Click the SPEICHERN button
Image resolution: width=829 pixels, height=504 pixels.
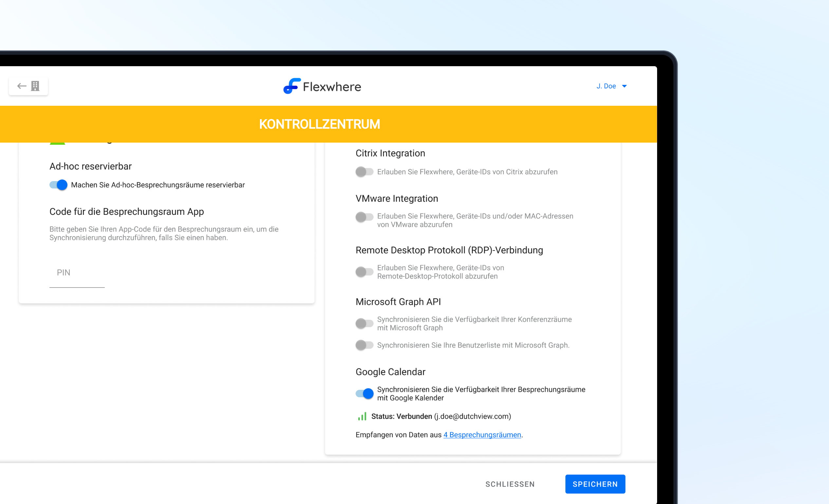pyautogui.click(x=595, y=484)
